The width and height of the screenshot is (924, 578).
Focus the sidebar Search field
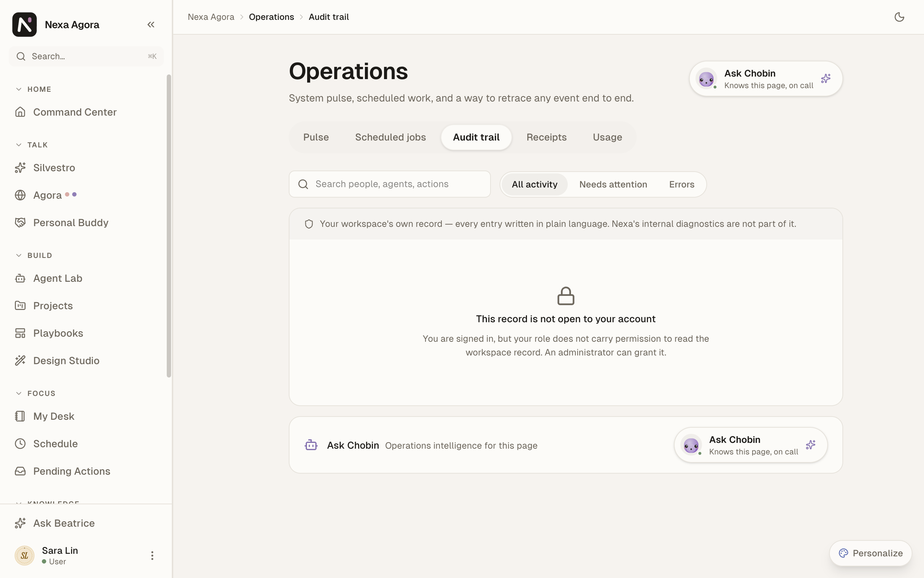[x=86, y=57]
